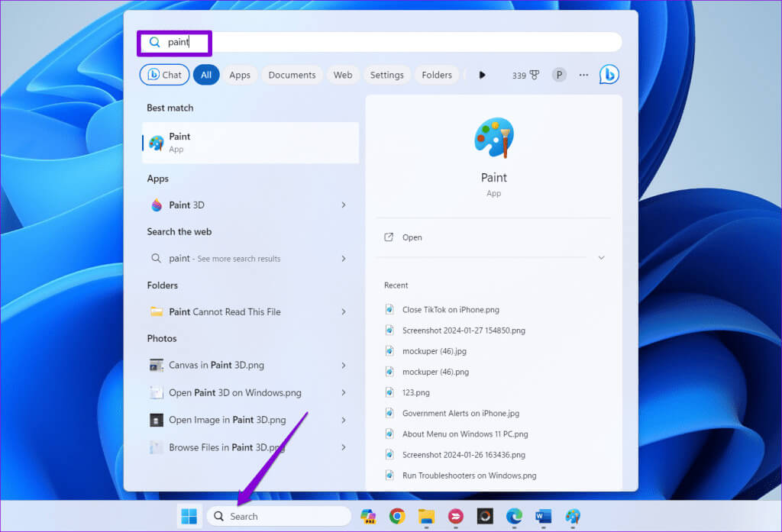The image size is (782, 532).
Task: Click thumbnail of 'Canvas in Paint 3D.png'
Action: (157, 365)
